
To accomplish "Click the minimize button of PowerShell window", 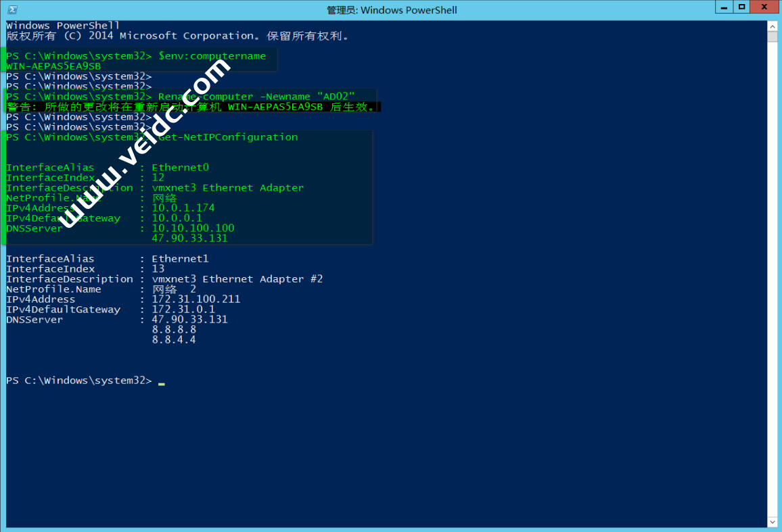I will (722, 7).
